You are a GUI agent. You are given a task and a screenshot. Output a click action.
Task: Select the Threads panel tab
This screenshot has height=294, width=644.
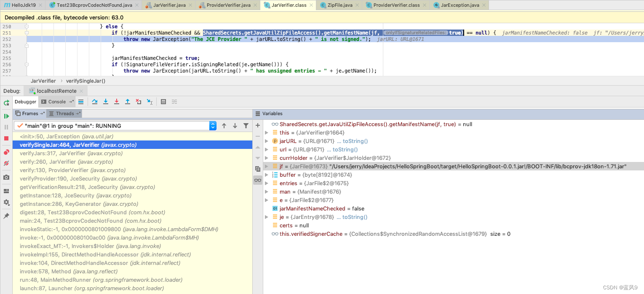(64, 113)
